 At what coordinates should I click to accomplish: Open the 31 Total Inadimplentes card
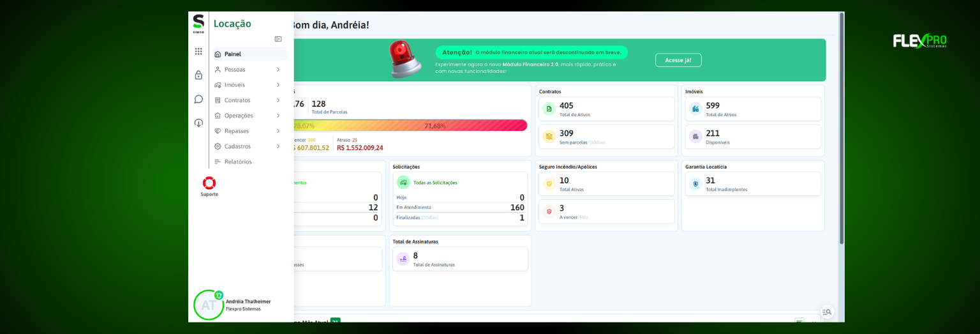(754, 184)
